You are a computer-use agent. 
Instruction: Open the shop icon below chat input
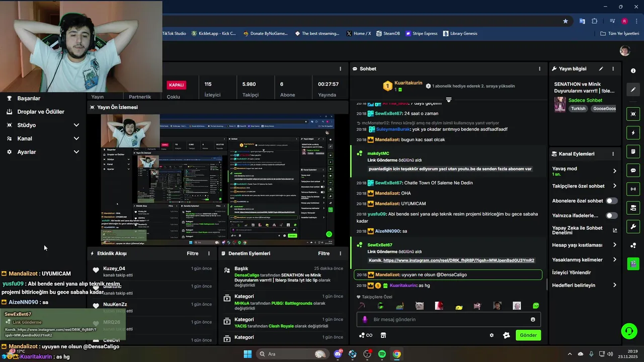click(x=383, y=335)
